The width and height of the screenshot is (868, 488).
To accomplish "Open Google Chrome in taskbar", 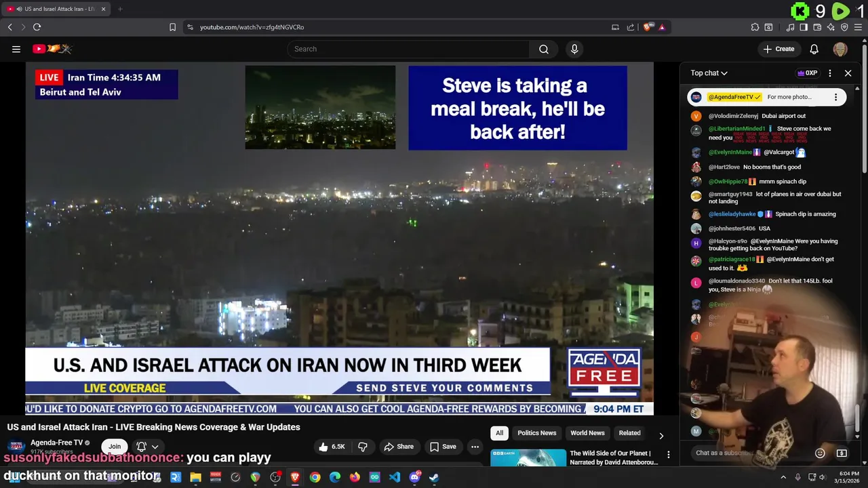I will pyautogui.click(x=315, y=477).
